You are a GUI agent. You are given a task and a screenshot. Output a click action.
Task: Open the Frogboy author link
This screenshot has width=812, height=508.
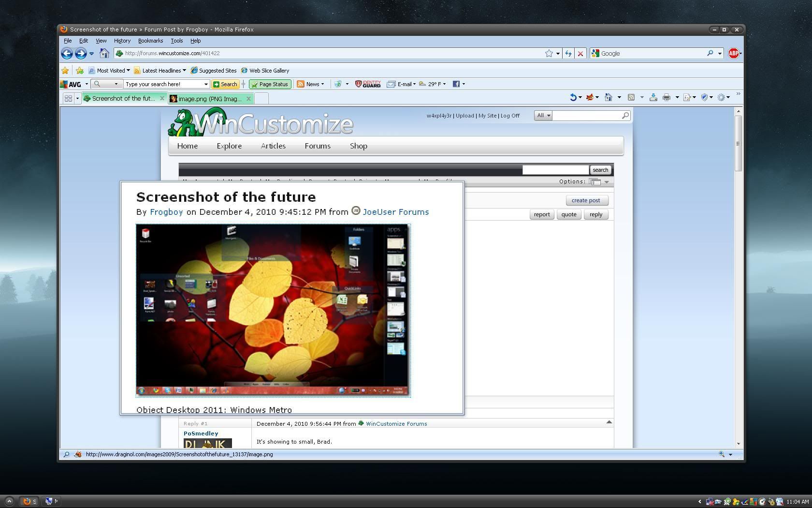pyautogui.click(x=166, y=212)
